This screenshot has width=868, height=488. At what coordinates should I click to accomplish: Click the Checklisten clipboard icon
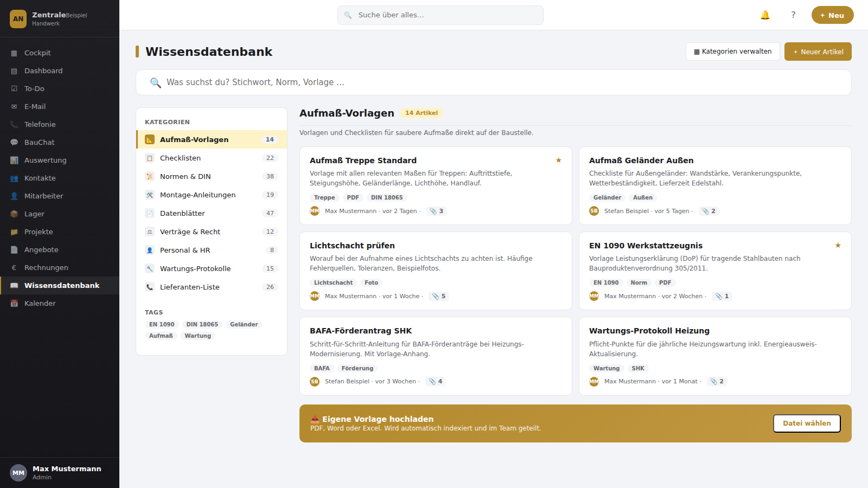click(x=150, y=158)
